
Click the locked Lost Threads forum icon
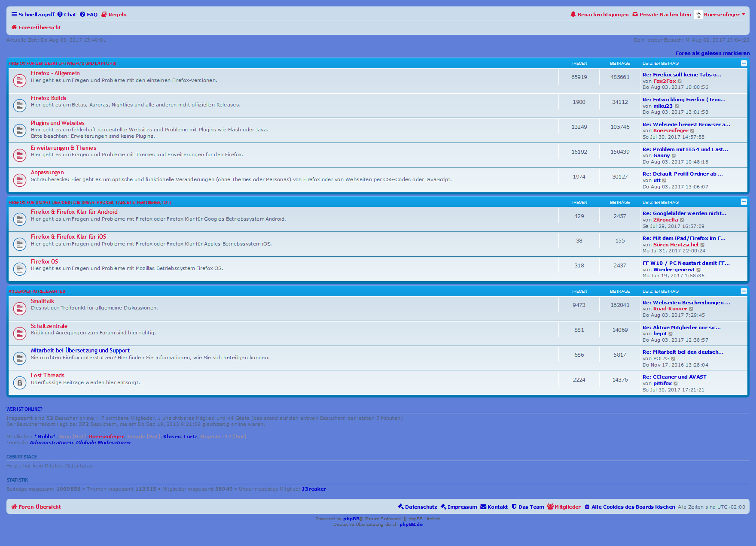(20, 382)
